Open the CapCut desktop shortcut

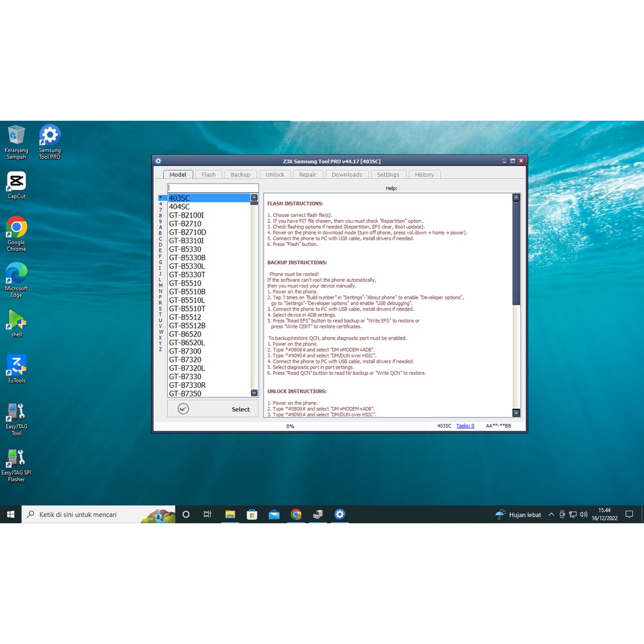[x=16, y=186]
